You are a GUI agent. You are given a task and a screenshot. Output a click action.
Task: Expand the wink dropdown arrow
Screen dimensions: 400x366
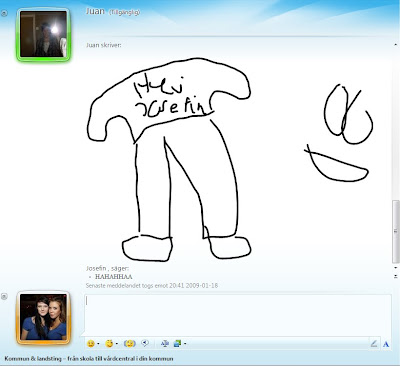click(117, 344)
